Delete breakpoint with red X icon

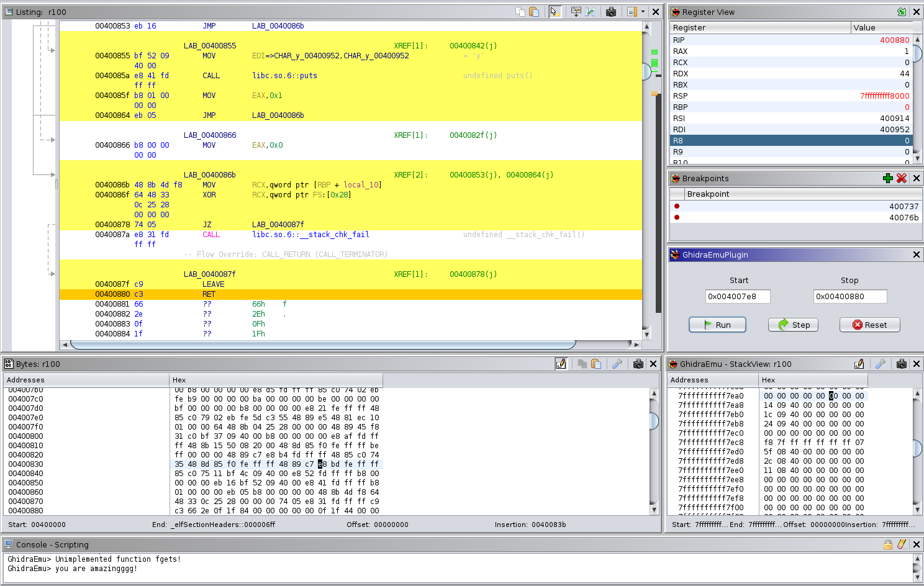coord(902,178)
